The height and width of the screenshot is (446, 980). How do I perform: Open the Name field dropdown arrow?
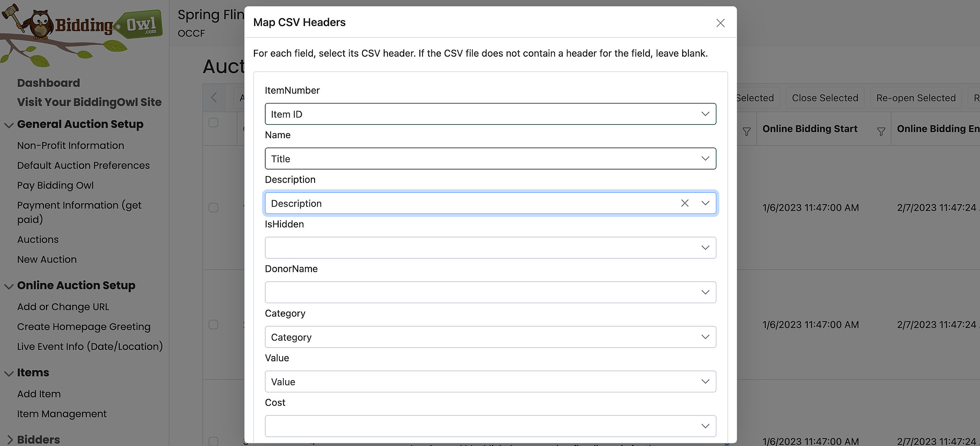point(705,158)
